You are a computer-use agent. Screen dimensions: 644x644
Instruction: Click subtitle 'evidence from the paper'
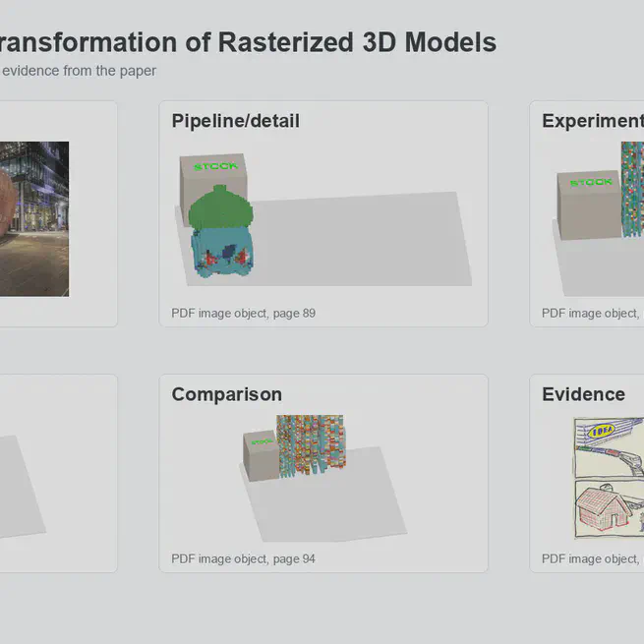[78, 71]
